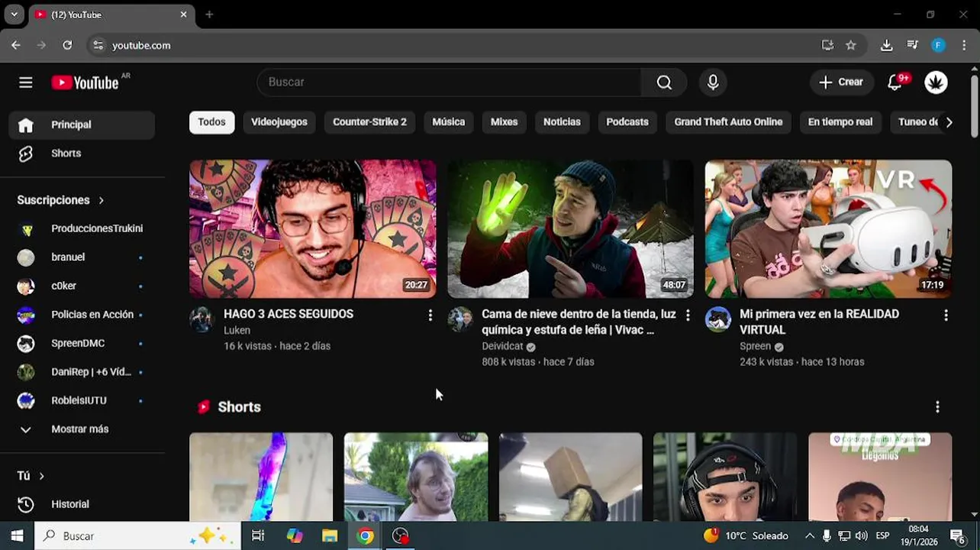This screenshot has width=980, height=550.
Task: Click Windows taskbar search box
Action: tap(139, 535)
